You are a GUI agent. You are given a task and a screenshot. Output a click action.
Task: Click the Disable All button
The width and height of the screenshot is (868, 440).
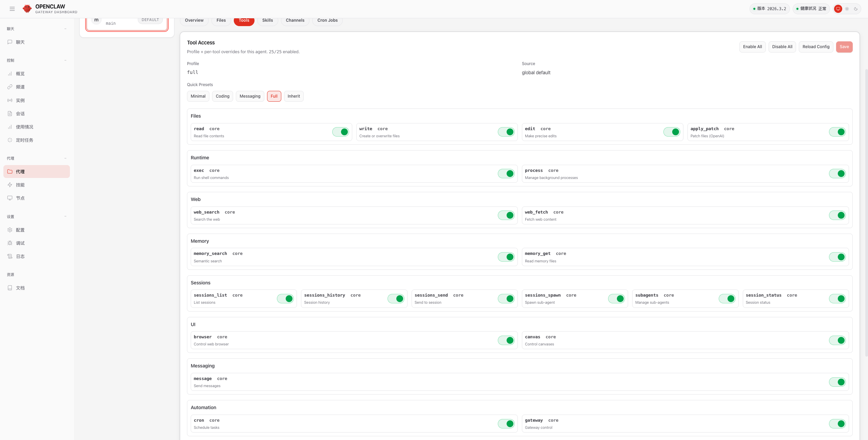(x=782, y=47)
